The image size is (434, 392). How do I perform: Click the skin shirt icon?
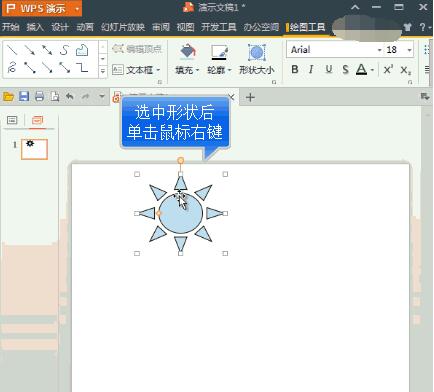(x=407, y=27)
